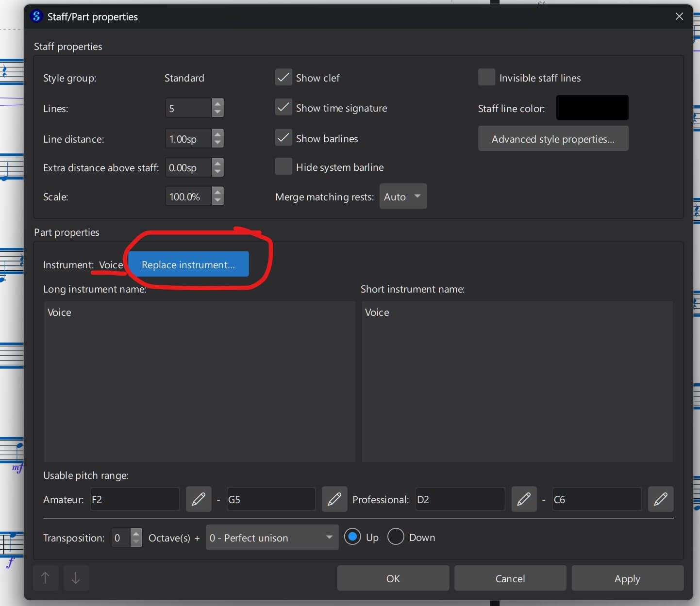This screenshot has width=700, height=606.
Task: Click pencil icon next to Professional D2 field
Action: click(524, 499)
